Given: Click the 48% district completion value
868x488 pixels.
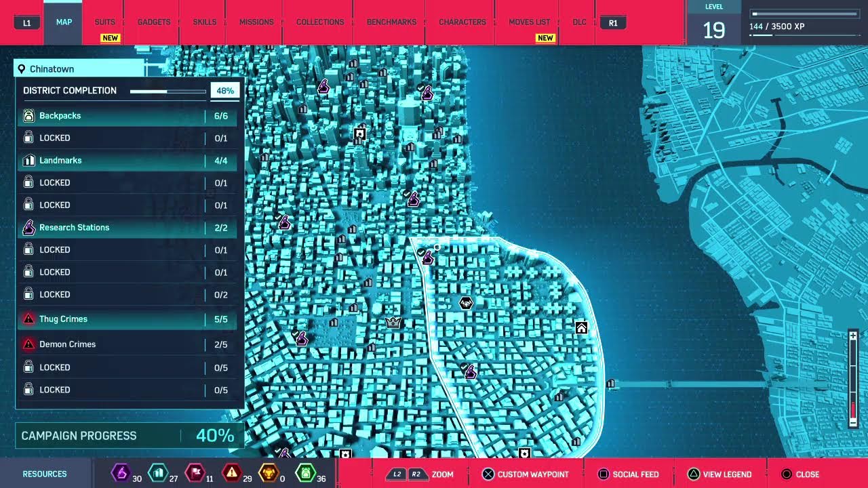Looking at the screenshot, I should pyautogui.click(x=225, y=91).
